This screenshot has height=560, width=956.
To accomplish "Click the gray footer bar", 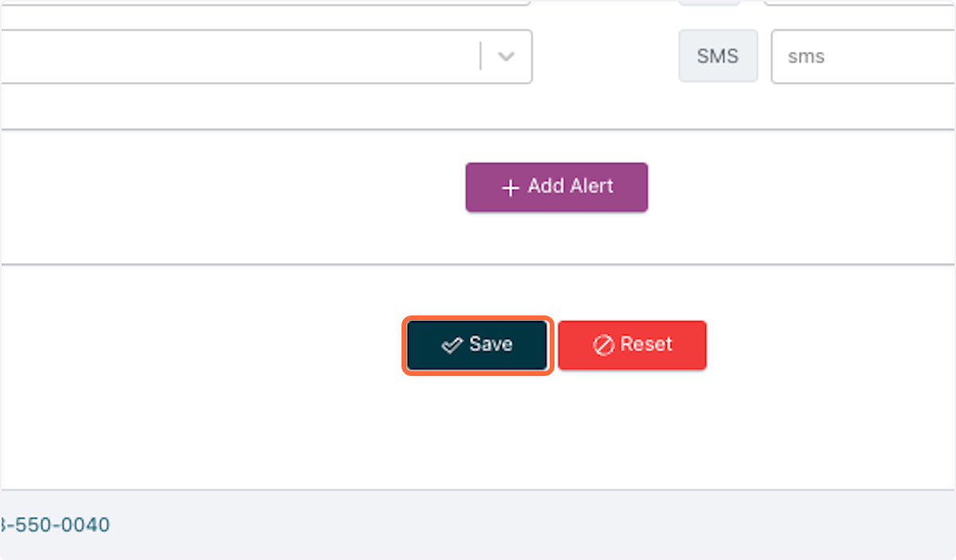I will click(478, 524).
